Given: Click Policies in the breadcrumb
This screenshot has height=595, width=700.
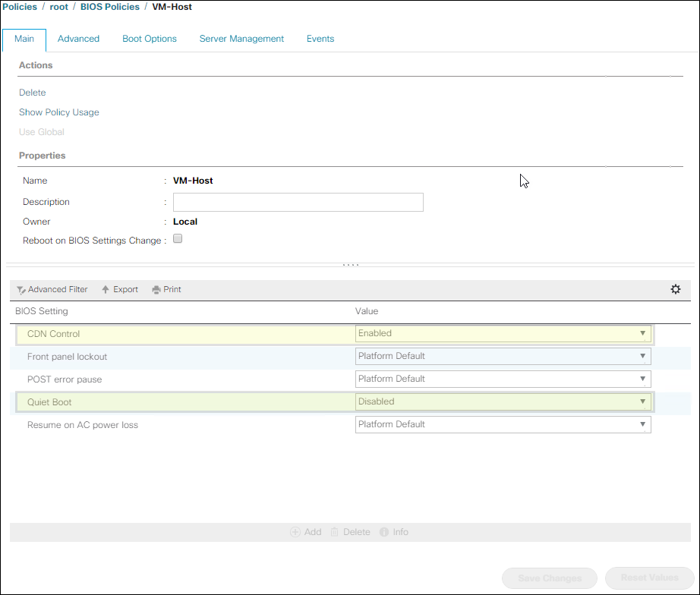Looking at the screenshot, I should (20, 7).
